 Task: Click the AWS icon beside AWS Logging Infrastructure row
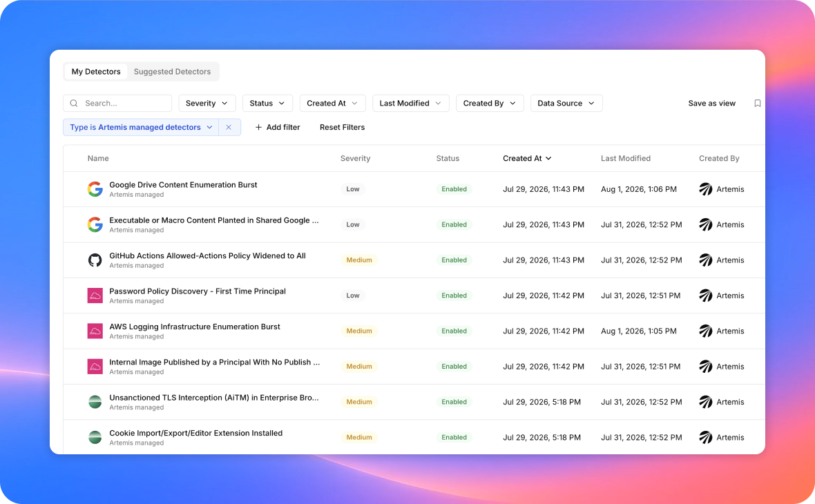[95, 331]
